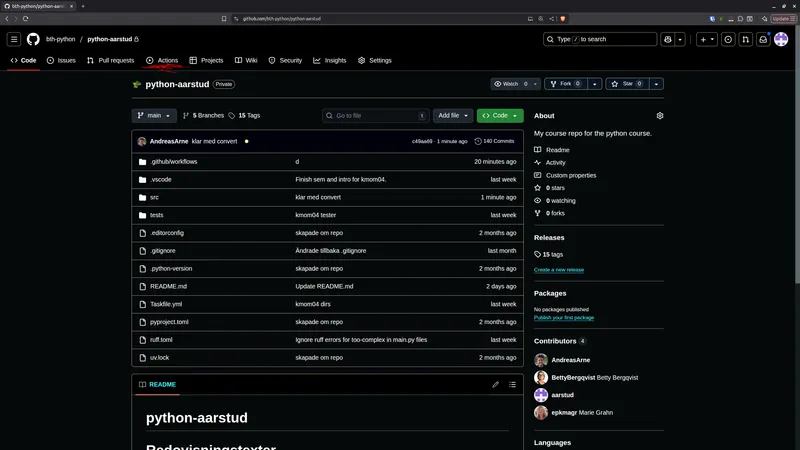Open the Copilot icon in header
The height and width of the screenshot is (450, 800).
pyautogui.click(x=667, y=39)
